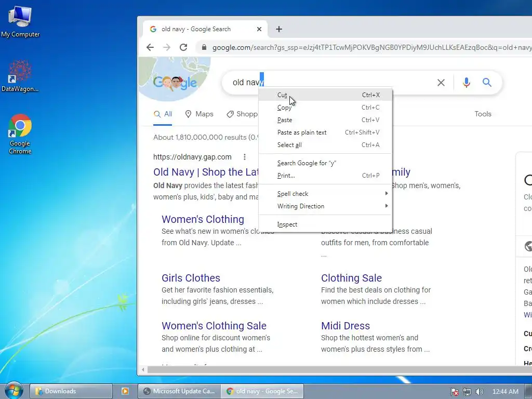
Task: Click the Chrome forward arrow button
Action: pyautogui.click(x=167, y=47)
